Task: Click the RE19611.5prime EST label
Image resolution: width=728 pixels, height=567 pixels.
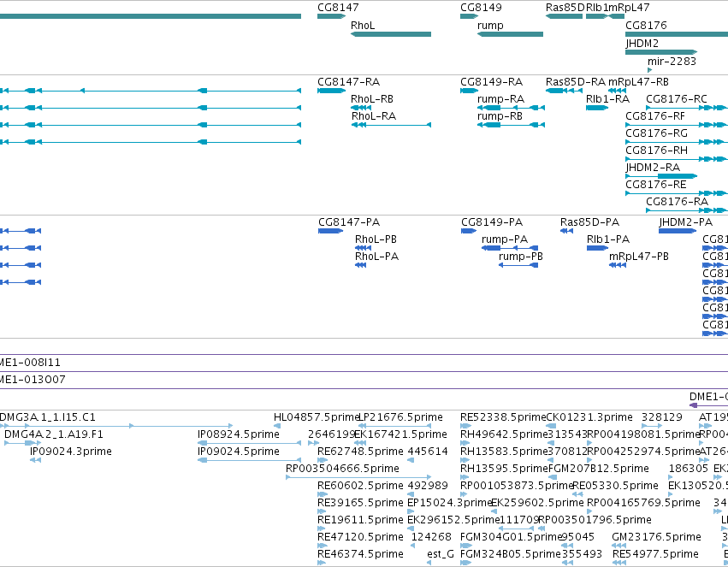Action: coord(361,520)
